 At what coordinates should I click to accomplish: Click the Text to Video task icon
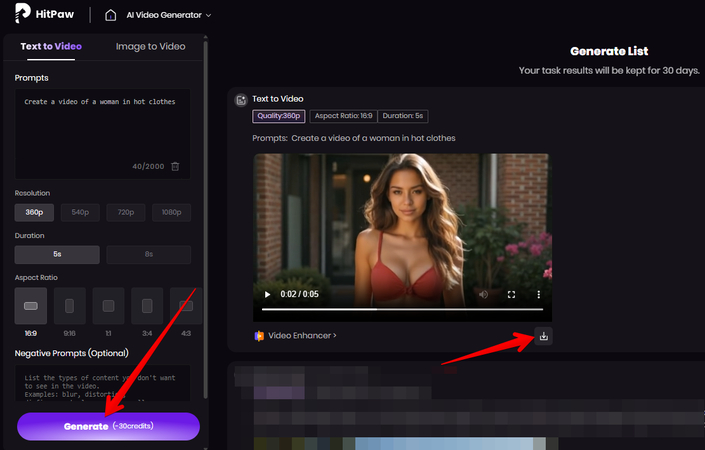coord(241,100)
